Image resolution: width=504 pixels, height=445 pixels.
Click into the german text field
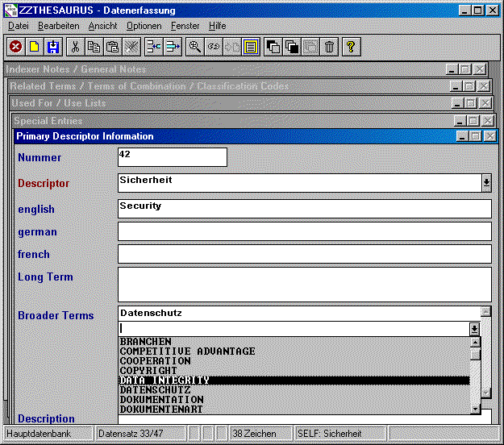tap(304, 231)
